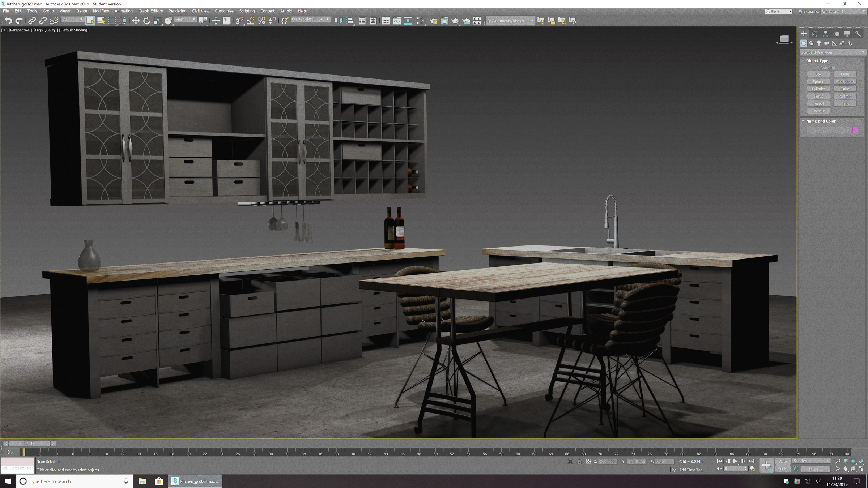Click Play Animation button
Image resolution: width=868 pixels, height=488 pixels.
coord(735,461)
